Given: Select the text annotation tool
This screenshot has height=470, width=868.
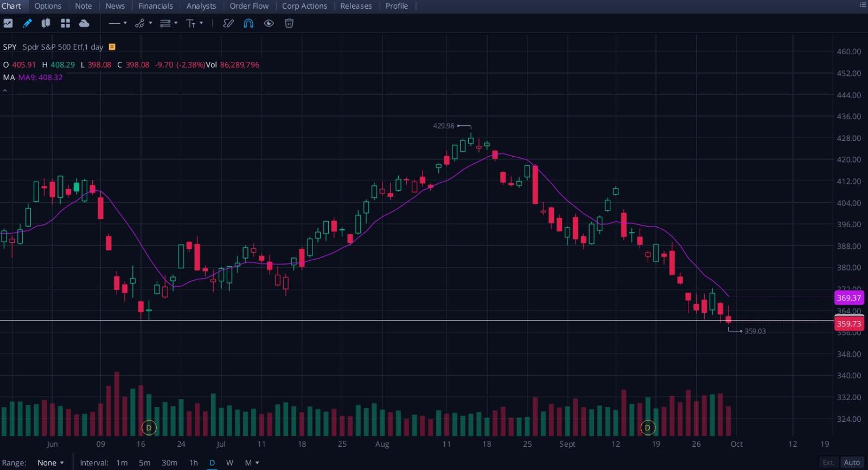Looking at the screenshot, I should click(x=191, y=23).
